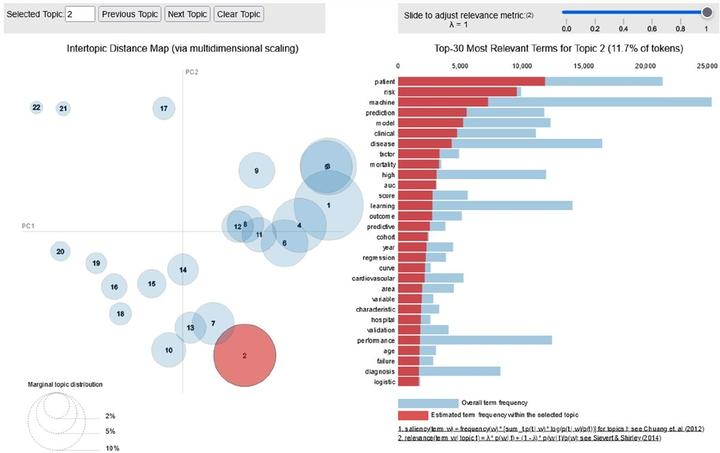Select topic bubble 14
Viewport: 720px width, 453px height.
pyautogui.click(x=183, y=269)
